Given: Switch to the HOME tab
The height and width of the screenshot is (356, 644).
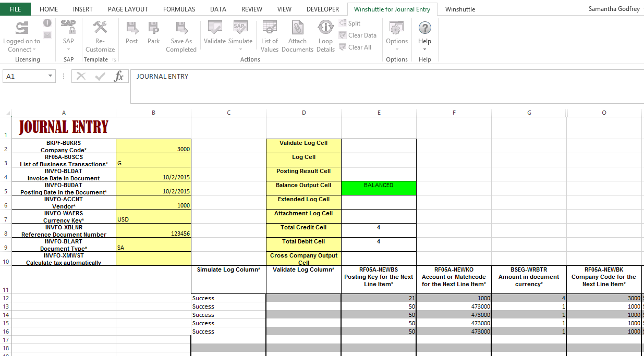Looking at the screenshot, I should pos(49,9).
